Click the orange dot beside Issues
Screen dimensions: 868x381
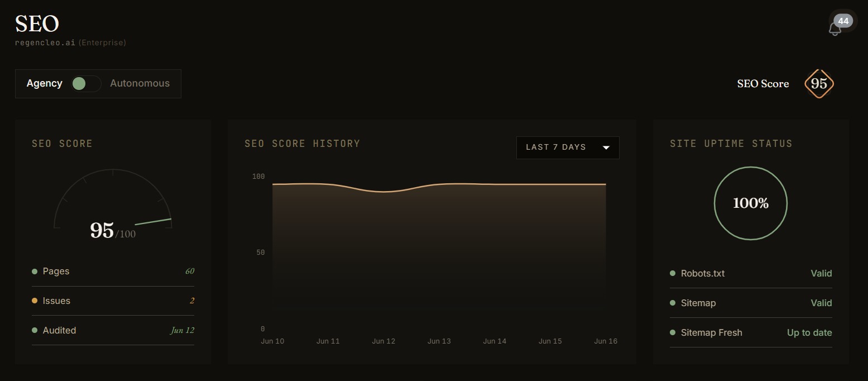(x=35, y=301)
